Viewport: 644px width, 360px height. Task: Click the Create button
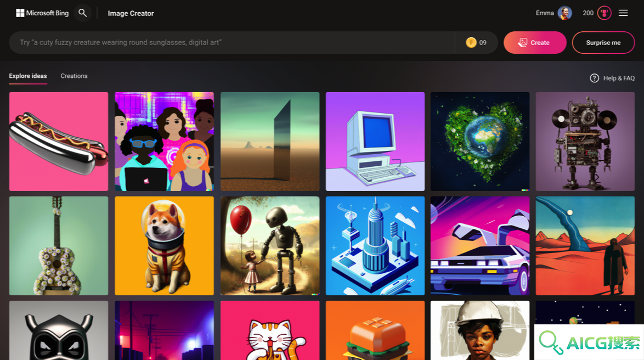click(535, 43)
